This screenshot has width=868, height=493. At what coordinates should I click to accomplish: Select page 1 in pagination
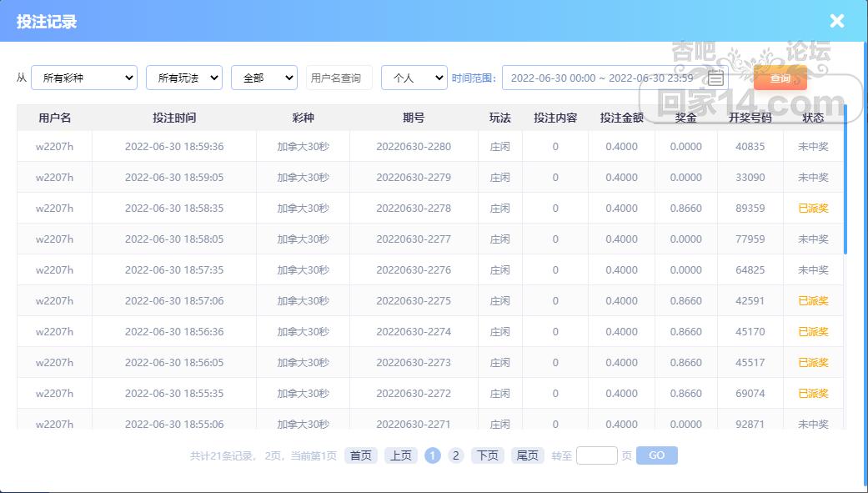tap(432, 455)
